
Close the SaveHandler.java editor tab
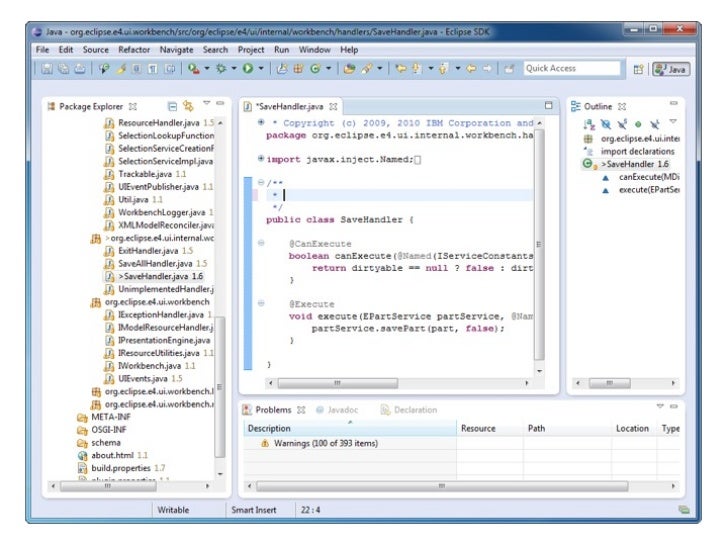[333, 107]
